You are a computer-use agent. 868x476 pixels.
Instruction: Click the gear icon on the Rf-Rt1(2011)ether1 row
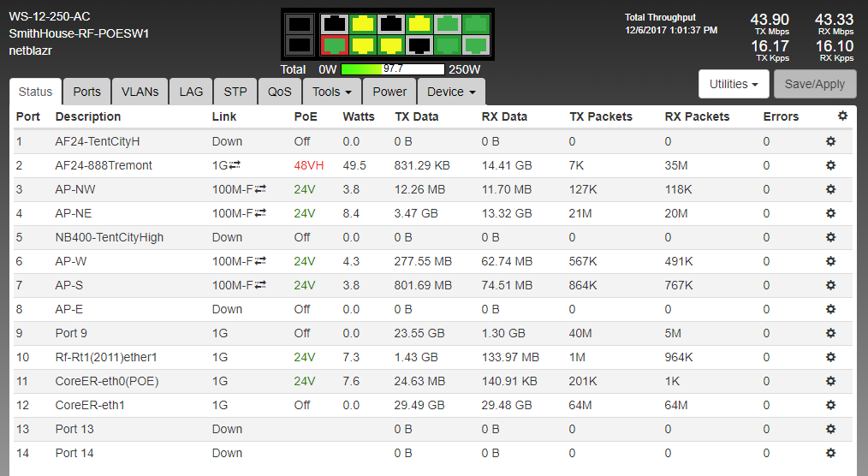point(829,357)
